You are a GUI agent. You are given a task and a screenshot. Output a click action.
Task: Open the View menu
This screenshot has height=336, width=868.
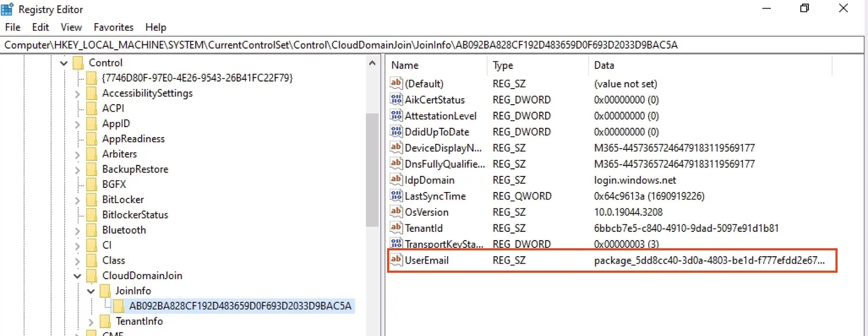[71, 27]
